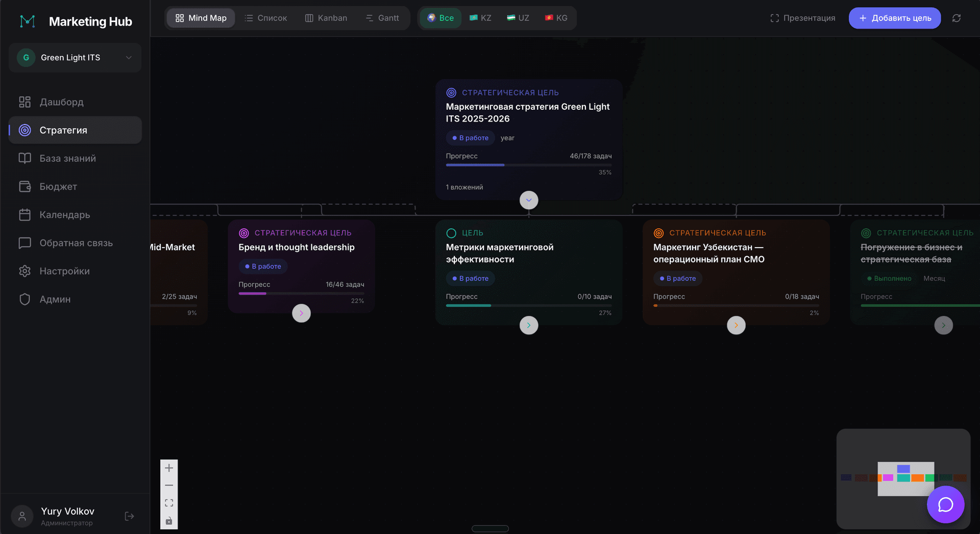Viewport: 980px width, 534px height.
Task: Click the logout icon beside Yury Volkov
Action: click(x=129, y=516)
